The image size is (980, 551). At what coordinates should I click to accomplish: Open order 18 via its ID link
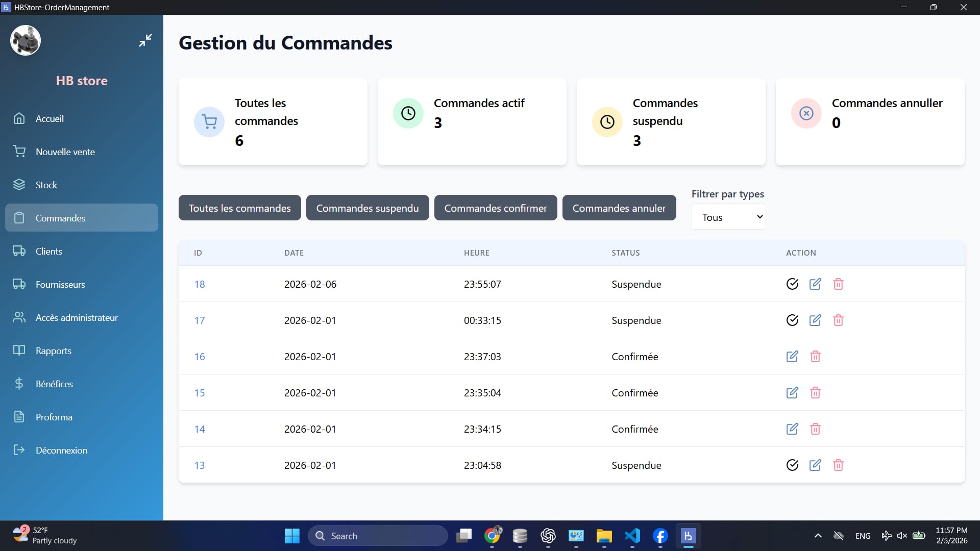(x=200, y=284)
